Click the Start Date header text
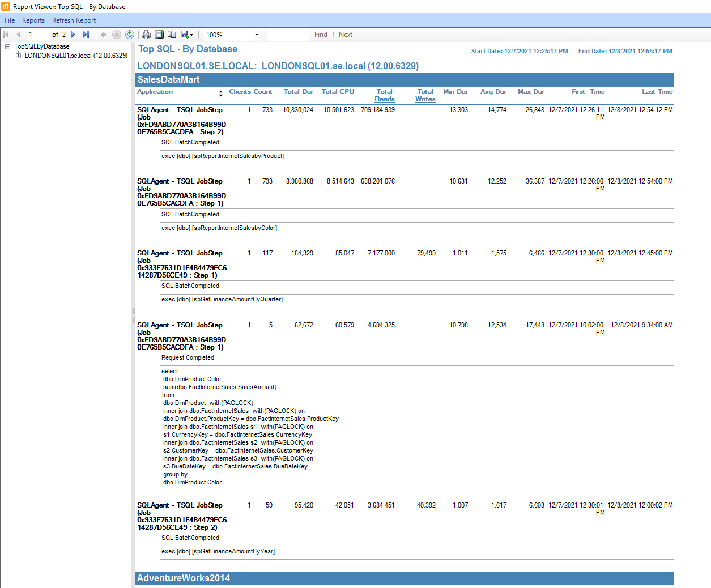 pyautogui.click(x=520, y=51)
